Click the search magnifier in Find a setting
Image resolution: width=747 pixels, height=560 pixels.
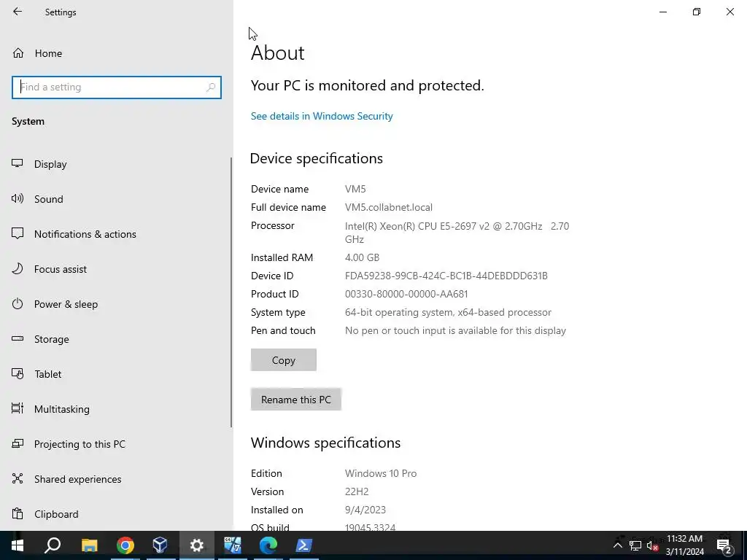point(211,87)
